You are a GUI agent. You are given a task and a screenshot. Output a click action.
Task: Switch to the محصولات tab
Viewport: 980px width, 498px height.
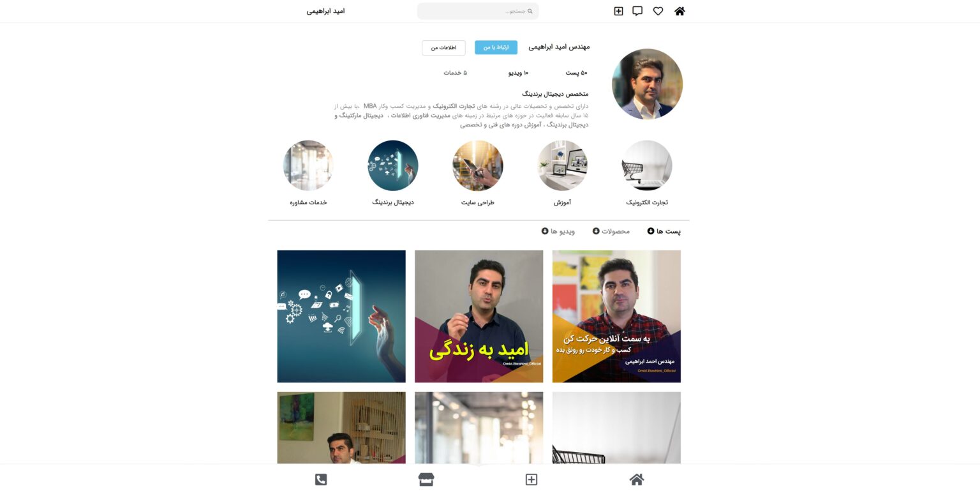click(616, 231)
